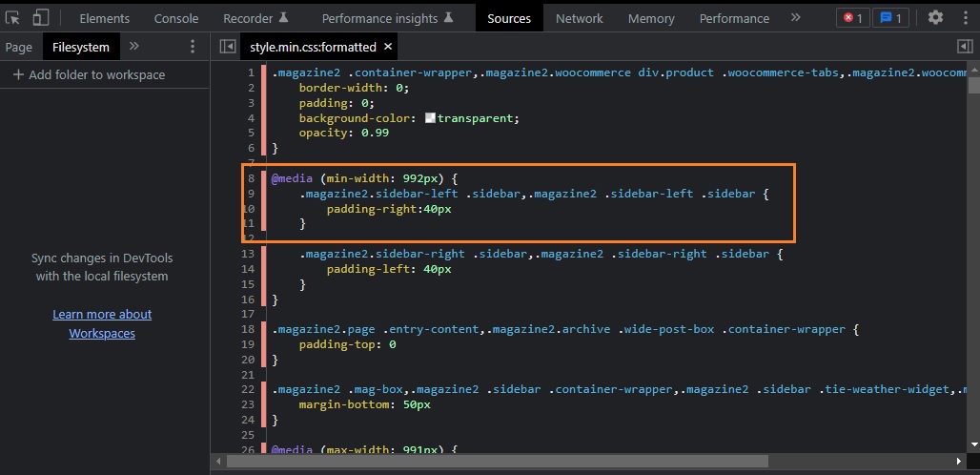Close the style.min.css:formatted tab
Screen dimensions: 980x475
[387, 47]
